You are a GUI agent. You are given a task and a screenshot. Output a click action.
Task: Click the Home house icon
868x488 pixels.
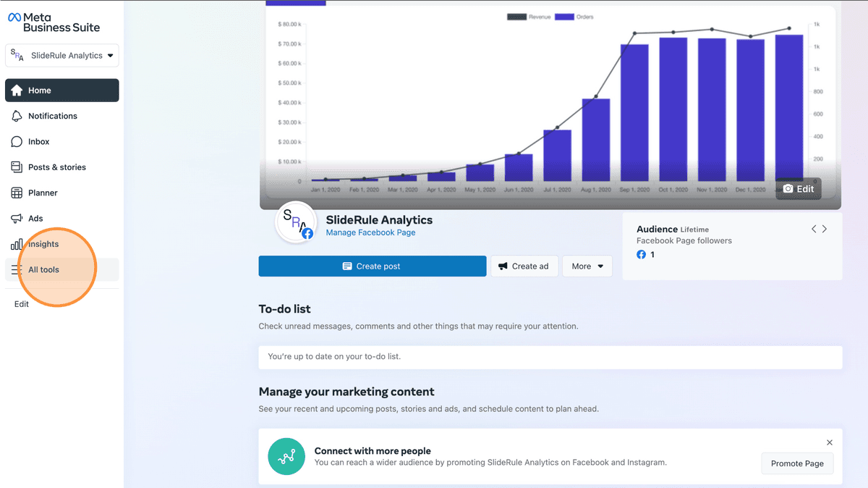coord(17,91)
